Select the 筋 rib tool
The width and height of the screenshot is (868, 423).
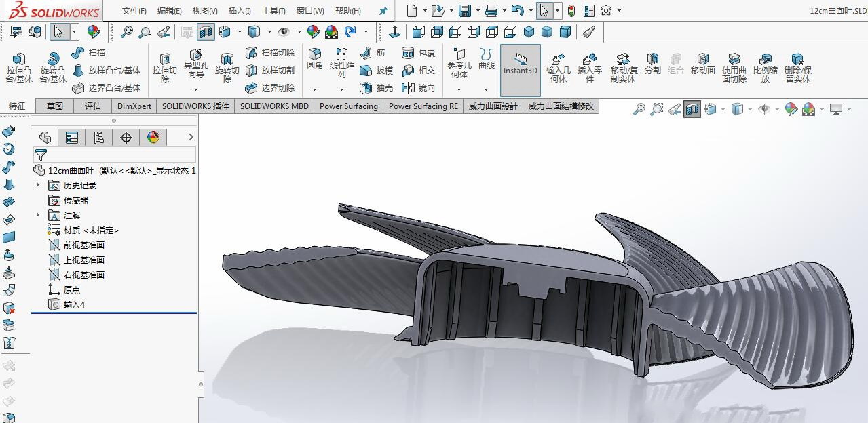pos(373,53)
